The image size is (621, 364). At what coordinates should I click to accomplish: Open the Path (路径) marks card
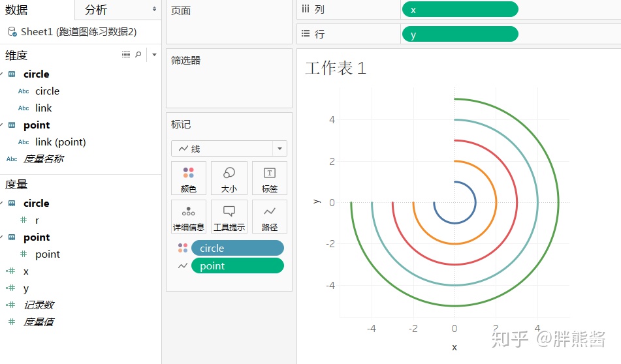click(269, 217)
